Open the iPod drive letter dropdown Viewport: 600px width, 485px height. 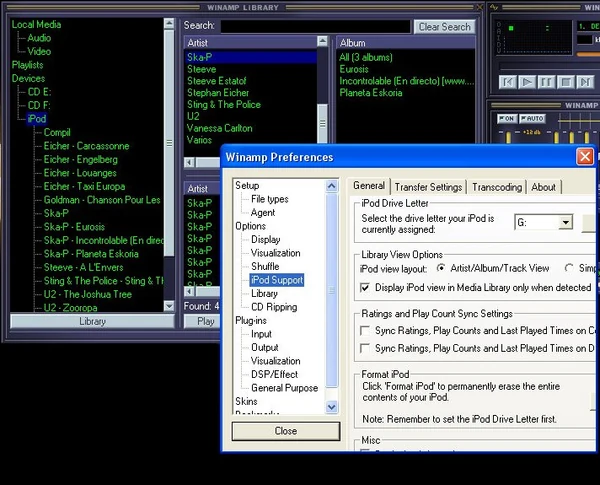coord(565,222)
